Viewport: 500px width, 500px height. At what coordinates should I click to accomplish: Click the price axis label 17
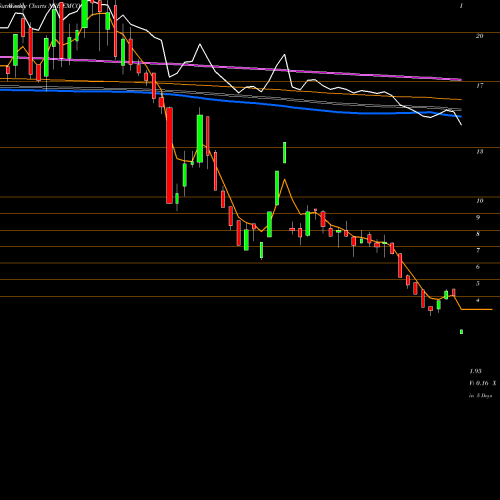point(479,86)
